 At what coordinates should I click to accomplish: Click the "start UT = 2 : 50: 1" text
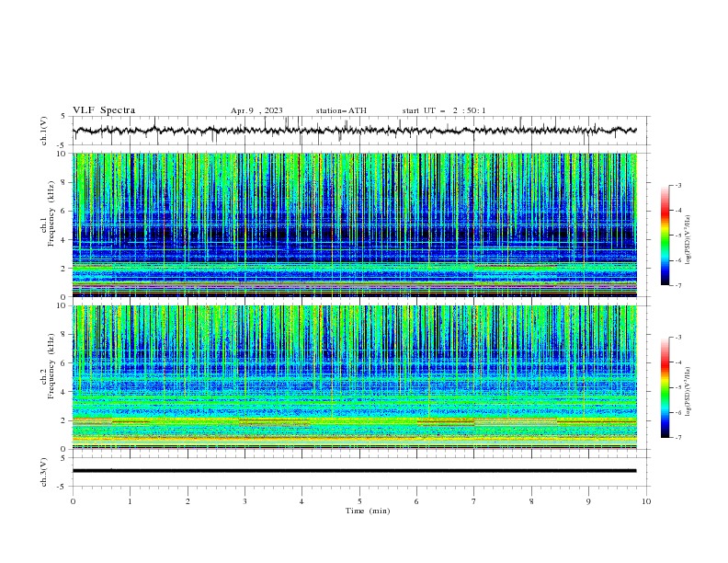click(444, 110)
